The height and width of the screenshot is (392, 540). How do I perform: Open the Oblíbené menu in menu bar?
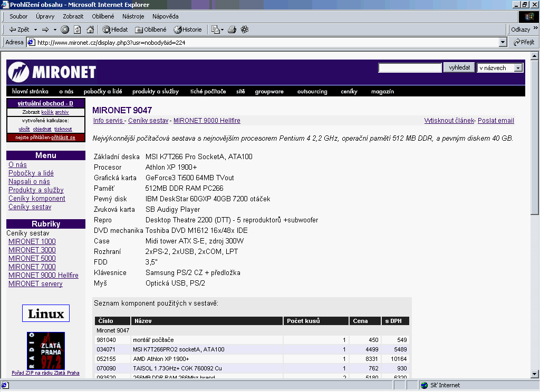[x=103, y=16]
